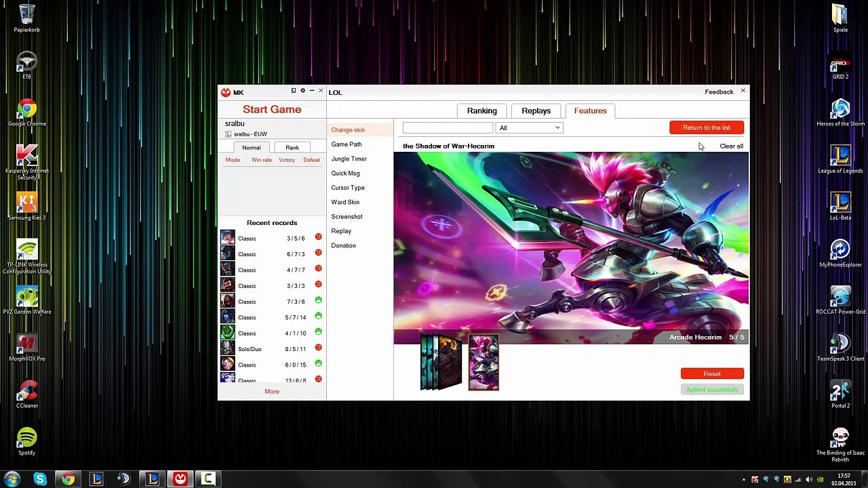
Task: Click the champion icon on the 4 / 1 / 10 record
Action: [227, 333]
